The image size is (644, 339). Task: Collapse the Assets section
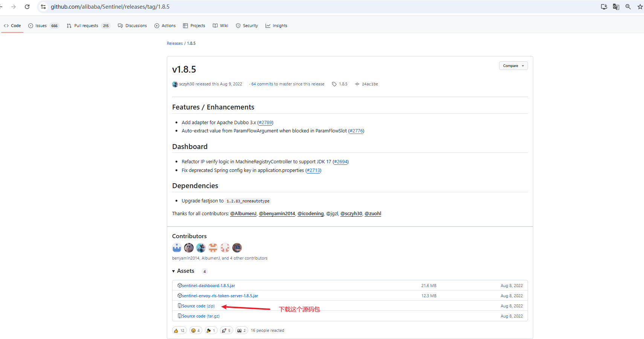[183, 271]
